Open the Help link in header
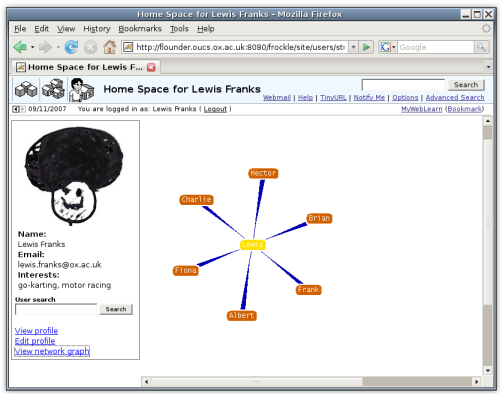The width and height of the screenshot is (502, 394). click(x=305, y=97)
